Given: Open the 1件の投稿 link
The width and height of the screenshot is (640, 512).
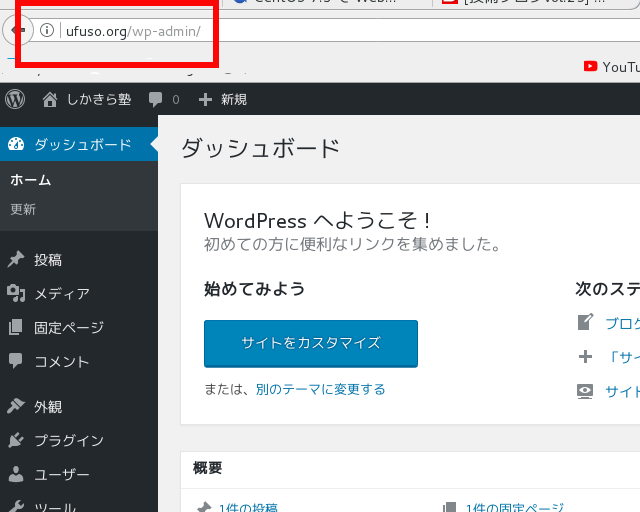Looking at the screenshot, I should 247,507.
